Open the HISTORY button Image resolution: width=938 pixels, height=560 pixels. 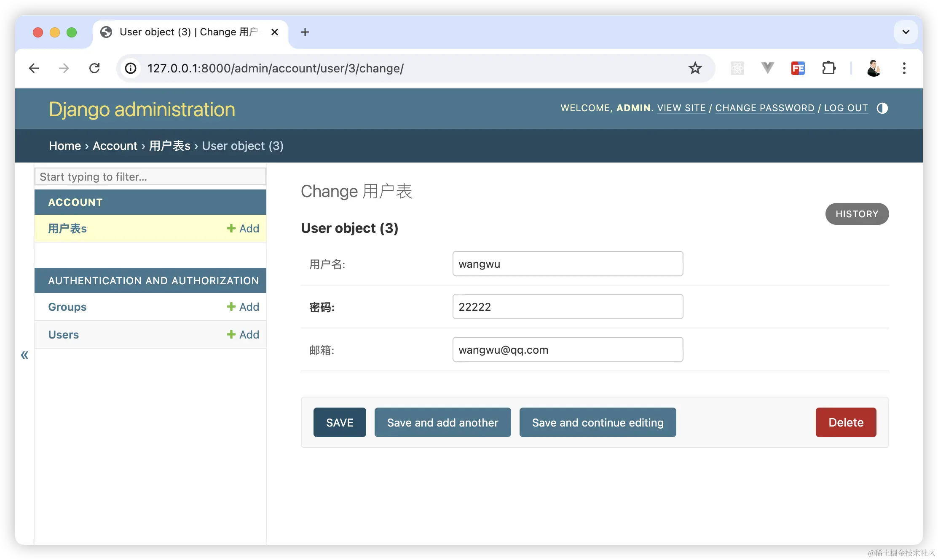click(857, 214)
